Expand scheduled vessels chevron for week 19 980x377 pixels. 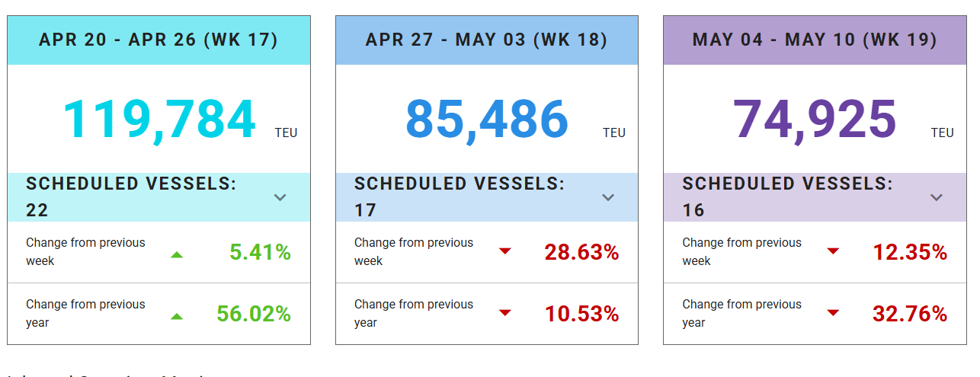[937, 197]
